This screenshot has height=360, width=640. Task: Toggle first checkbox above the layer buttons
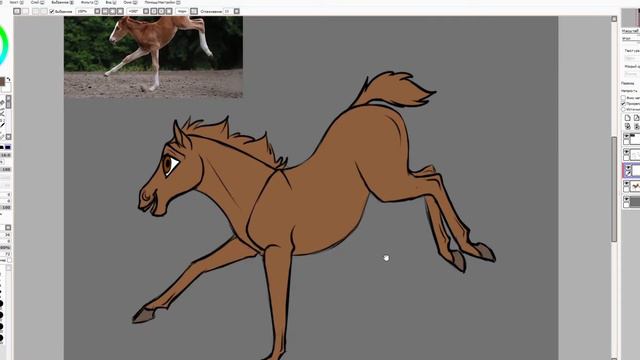tap(623, 98)
